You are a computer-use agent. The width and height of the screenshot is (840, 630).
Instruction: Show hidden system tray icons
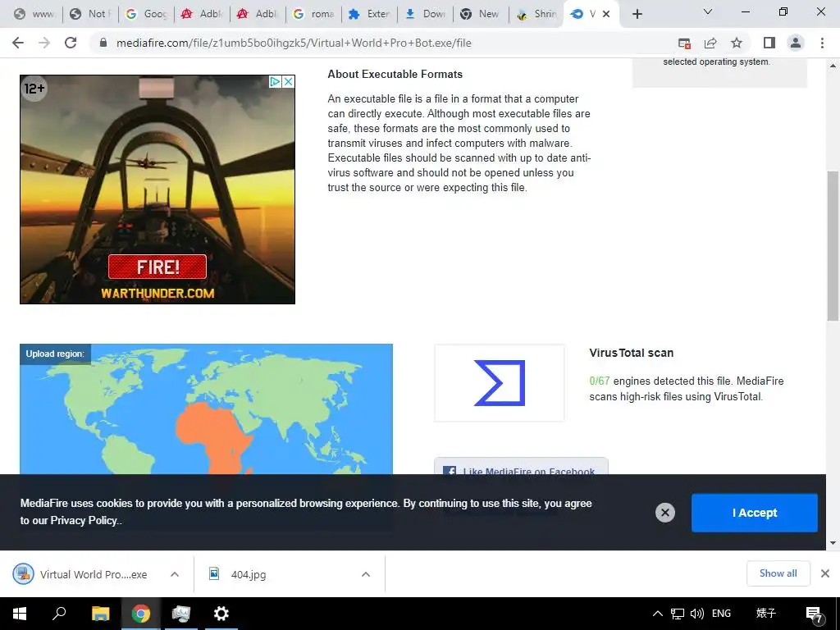click(658, 614)
